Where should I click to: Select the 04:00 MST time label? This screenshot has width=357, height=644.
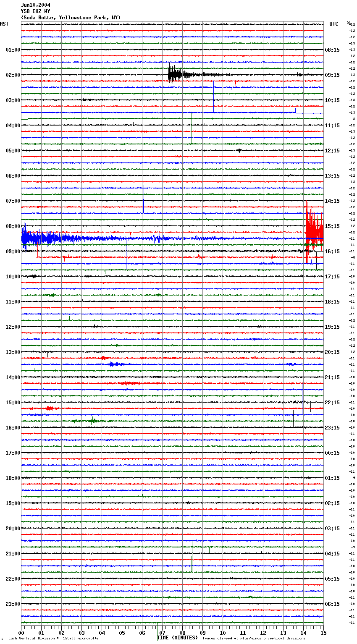[x=13, y=126]
